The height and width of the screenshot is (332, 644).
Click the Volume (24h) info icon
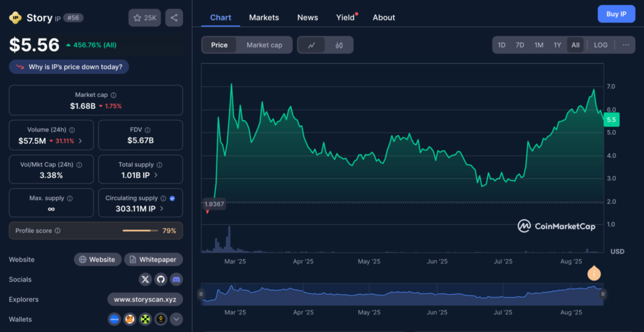click(x=72, y=130)
